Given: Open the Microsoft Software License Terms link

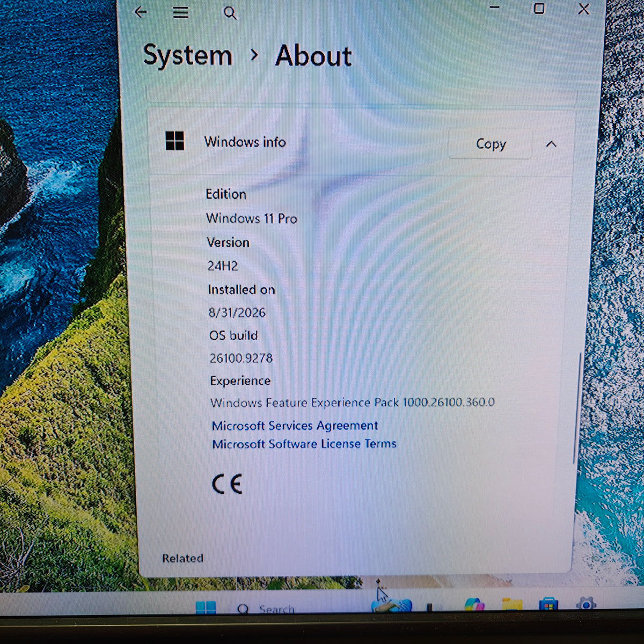Looking at the screenshot, I should [x=304, y=444].
